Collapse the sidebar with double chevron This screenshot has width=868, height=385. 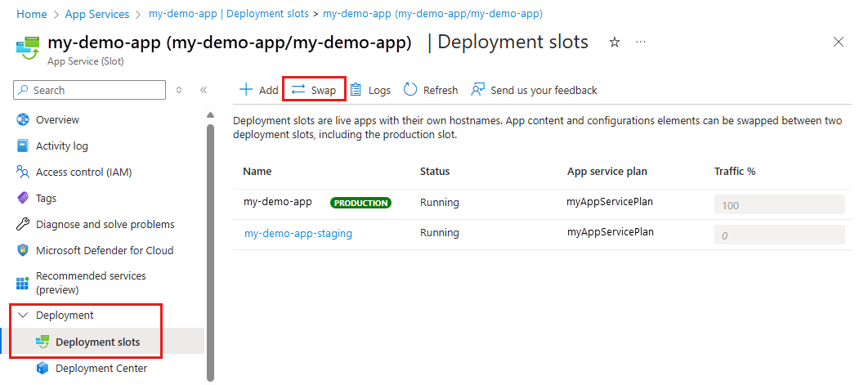[204, 90]
